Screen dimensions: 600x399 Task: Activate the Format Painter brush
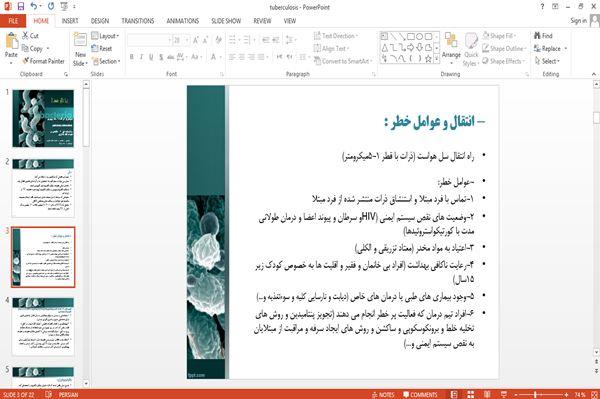[x=43, y=61]
